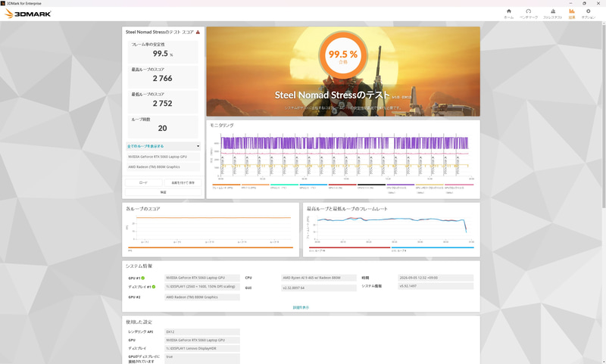Click the vertical scrollbar on the right edge
Viewport: 606px width, 364px height.
coord(604,116)
